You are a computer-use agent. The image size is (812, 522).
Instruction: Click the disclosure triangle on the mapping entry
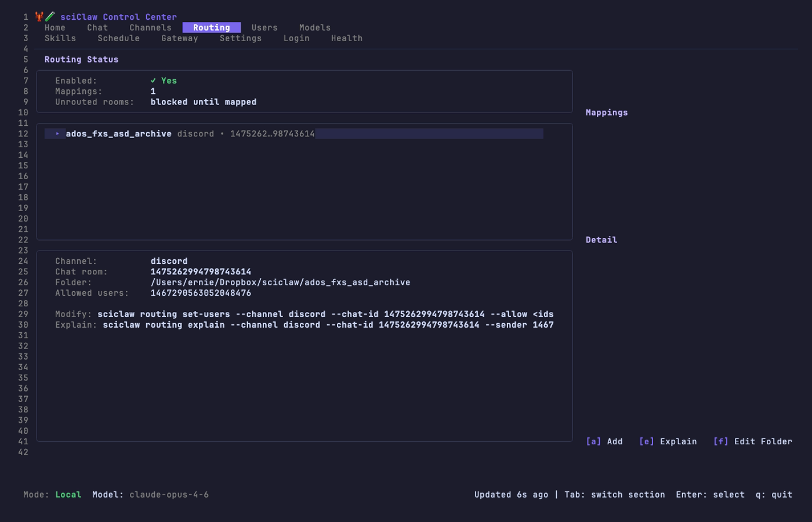pos(56,133)
